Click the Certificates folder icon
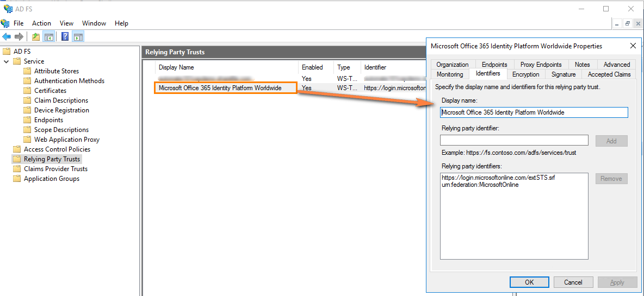This screenshot has height=296, width=644. [x=28, y=91]
